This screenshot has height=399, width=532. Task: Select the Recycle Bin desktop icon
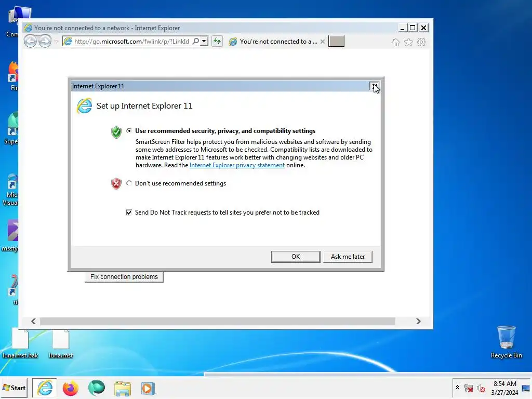(x=506, y=342)
